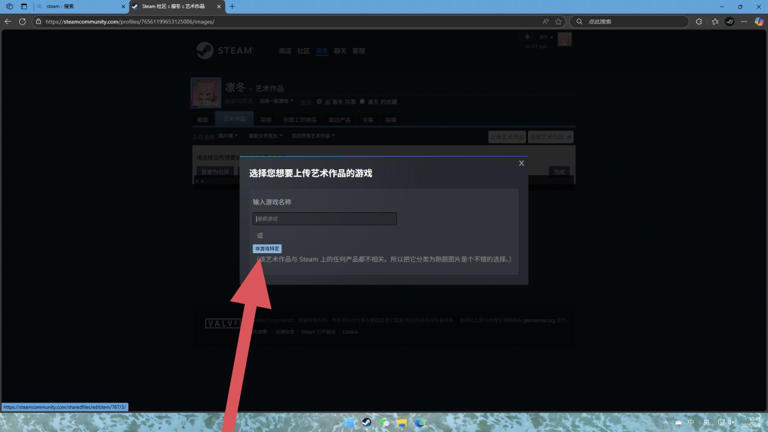
Task: Open Microsoft Edge from the taskbar
Action: click(419, 422)
